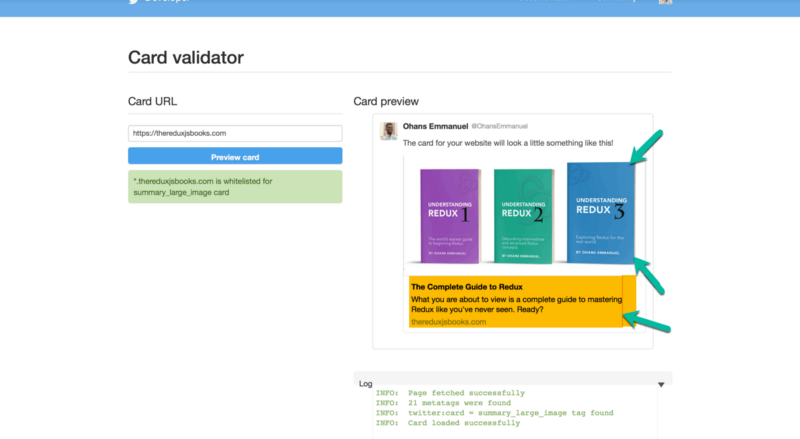Click the card description about mastering Redux
The width and height of the screenshot is (800, 439).
pos(516,304)
